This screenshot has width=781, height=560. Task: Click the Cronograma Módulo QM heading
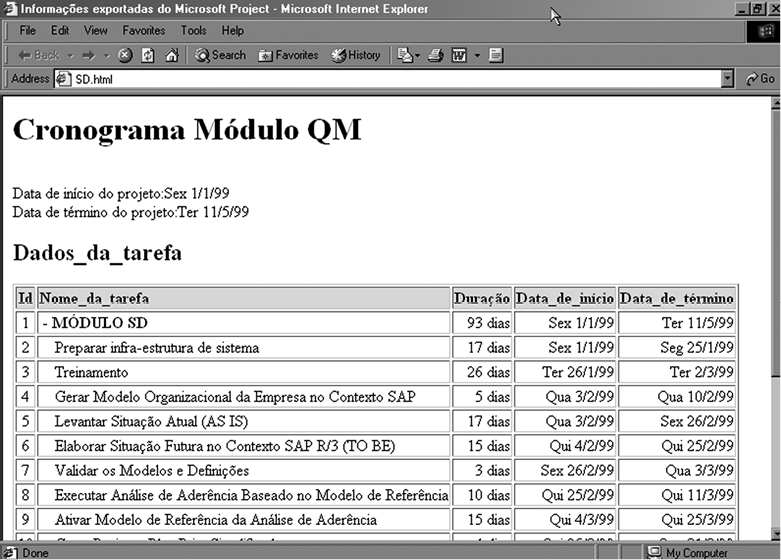pos(187,130)
